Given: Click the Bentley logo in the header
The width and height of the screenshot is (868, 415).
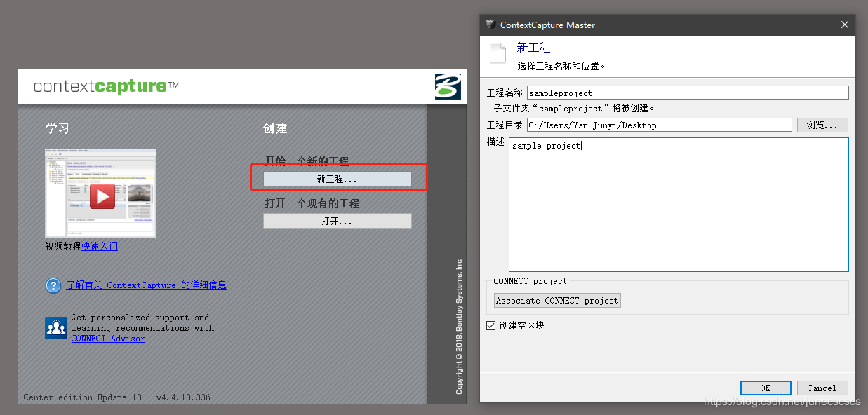Looking at the screenshot, I should 448,87.
